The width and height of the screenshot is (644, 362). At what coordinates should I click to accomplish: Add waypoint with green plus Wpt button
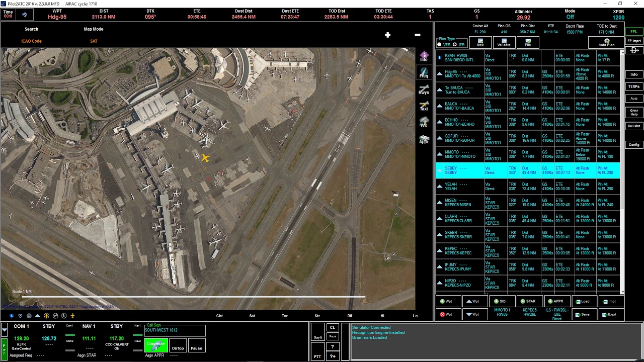449,301
